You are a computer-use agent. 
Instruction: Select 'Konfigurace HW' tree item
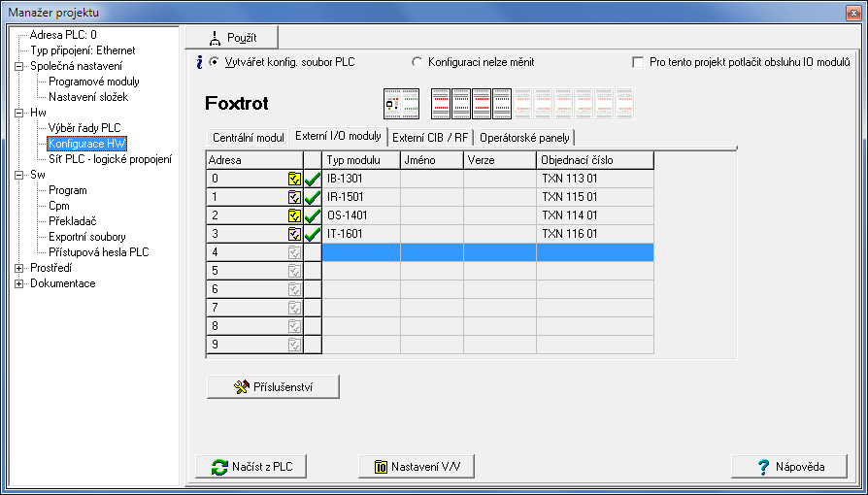[x=87, y=144]
